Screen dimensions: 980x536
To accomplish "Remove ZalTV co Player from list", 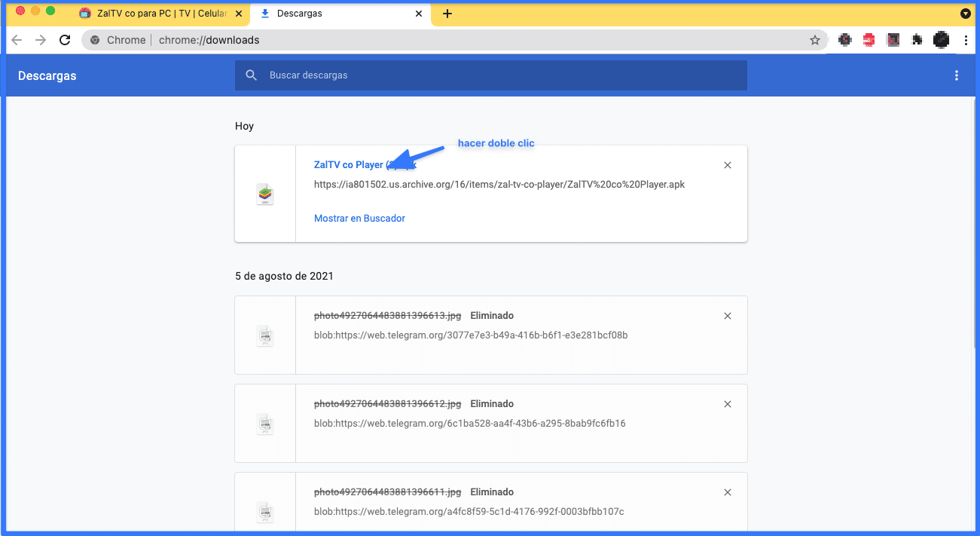I will [x=727, y=165].
